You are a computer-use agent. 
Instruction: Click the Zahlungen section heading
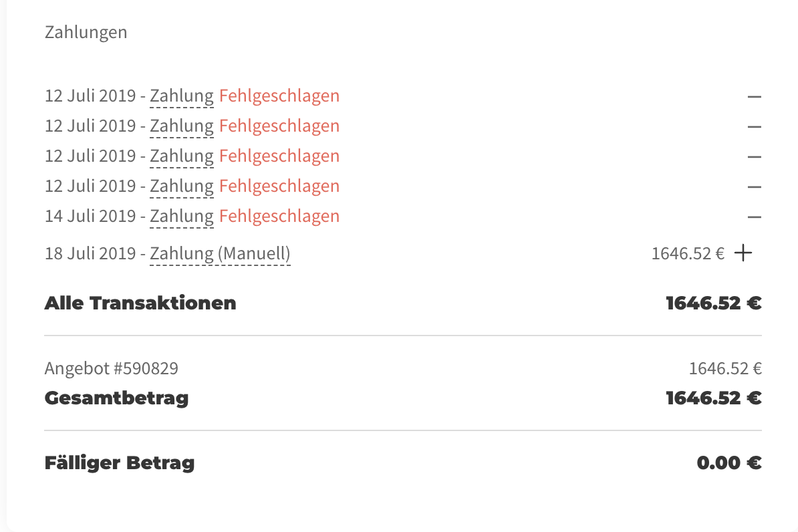pyautogui.click(x=86, y=31)
